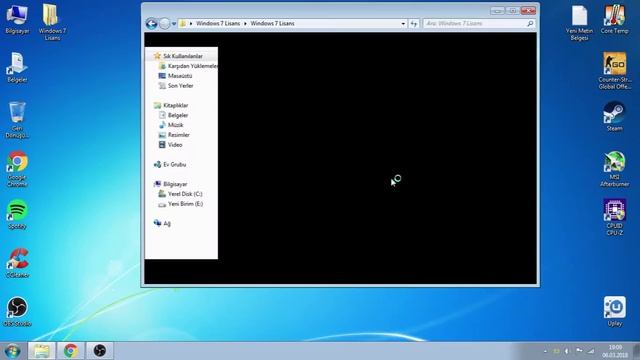This screenshot has height=360, width=640.
Task: Launch Counter-Strike Global Offensive shortcut
Action: click(x=614, y=71)
